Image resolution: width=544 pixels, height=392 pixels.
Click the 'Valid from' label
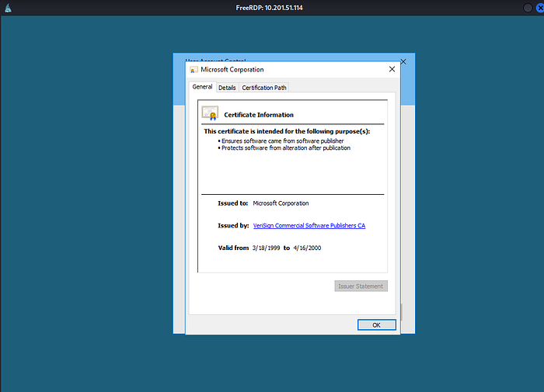(x=233, y=248)
